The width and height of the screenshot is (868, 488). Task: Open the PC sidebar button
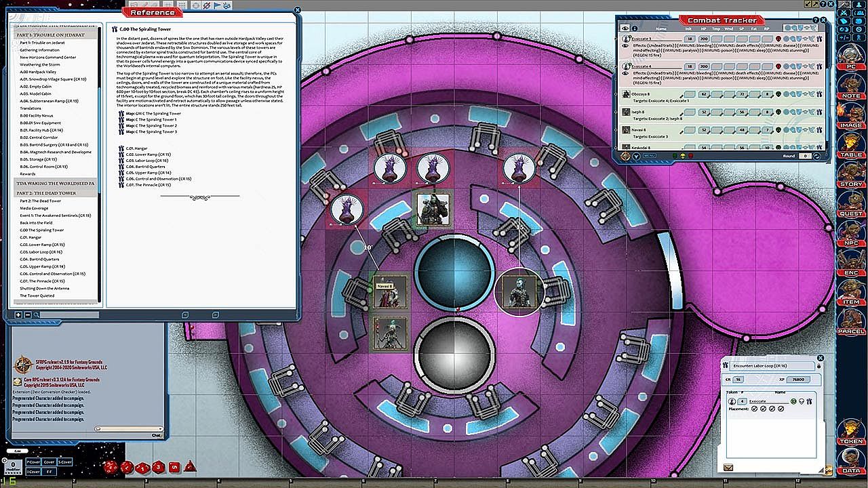click(851, 56)
